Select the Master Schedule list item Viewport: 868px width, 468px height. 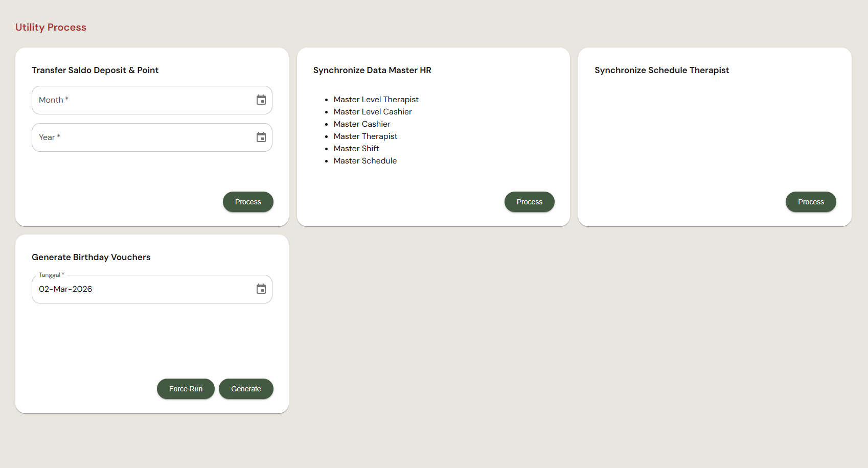[365, 160]
